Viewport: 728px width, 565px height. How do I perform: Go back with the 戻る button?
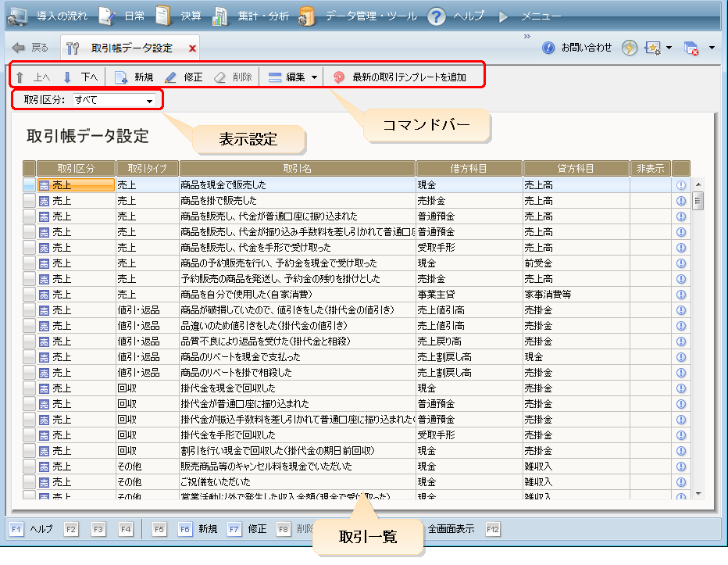coord(30,48)
